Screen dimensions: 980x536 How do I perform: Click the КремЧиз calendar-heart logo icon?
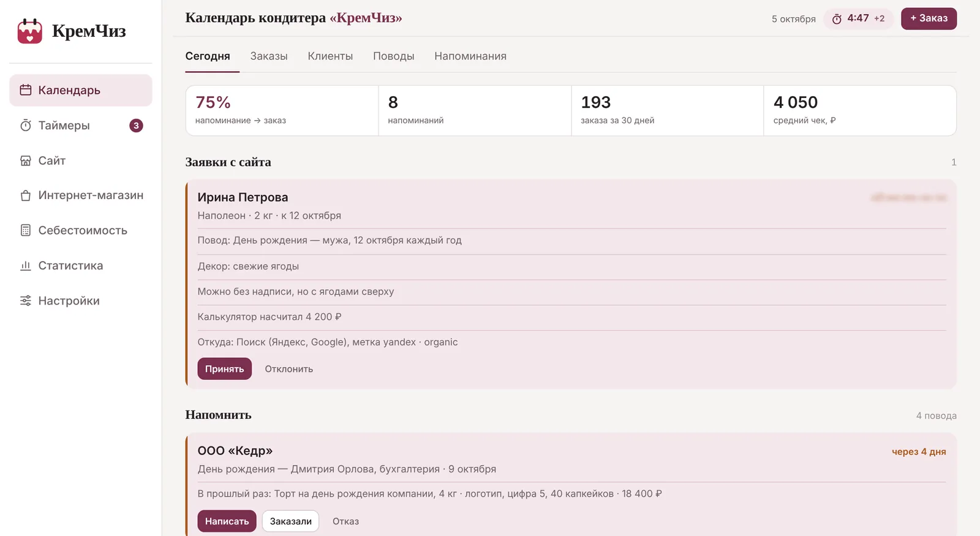click(29, 31)
